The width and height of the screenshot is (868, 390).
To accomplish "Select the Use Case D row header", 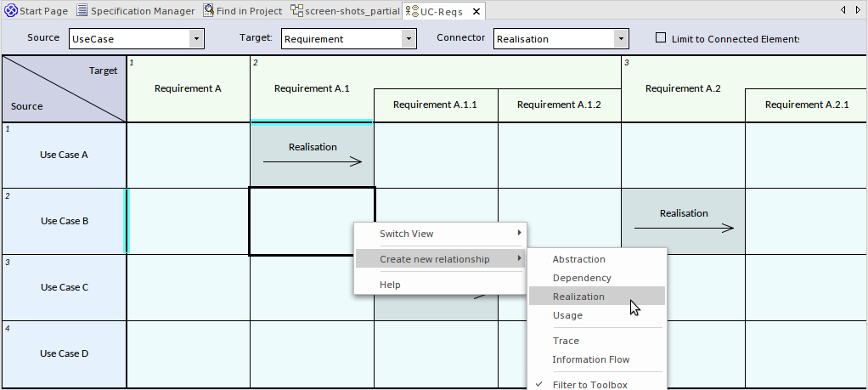I will point(64,353).
